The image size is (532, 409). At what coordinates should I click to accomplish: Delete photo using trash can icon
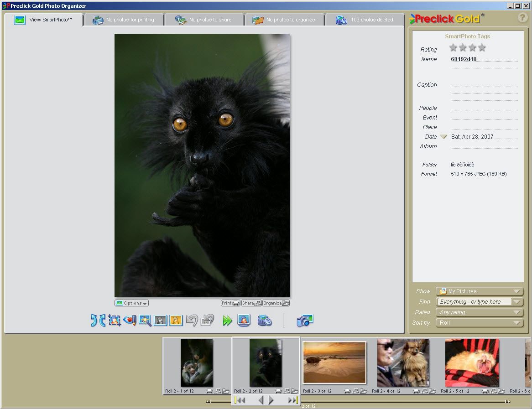[265, 321]
